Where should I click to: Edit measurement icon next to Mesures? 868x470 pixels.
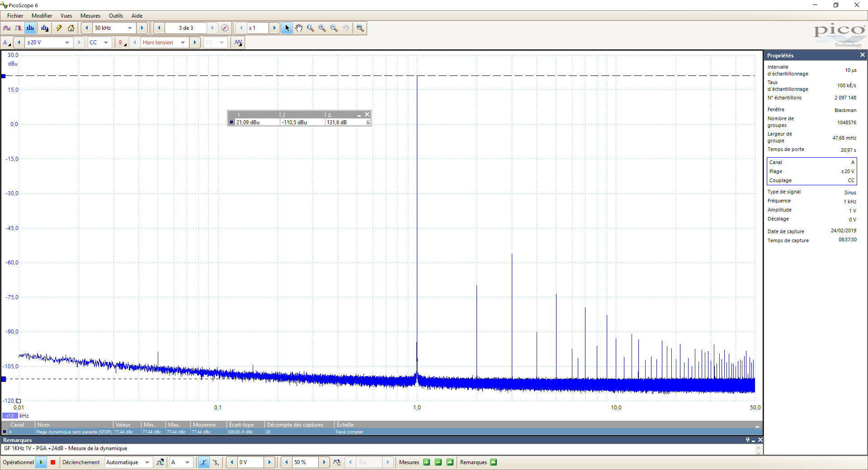450,462
